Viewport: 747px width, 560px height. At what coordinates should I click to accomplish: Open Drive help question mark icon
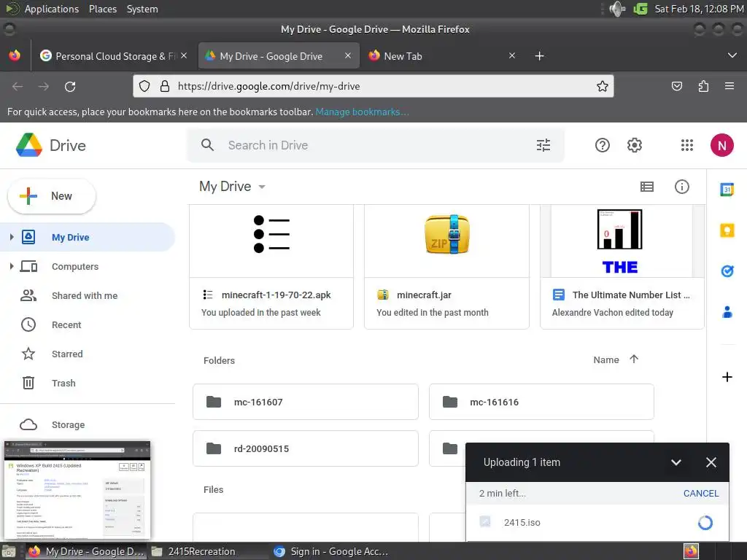(x=602, y=145)
